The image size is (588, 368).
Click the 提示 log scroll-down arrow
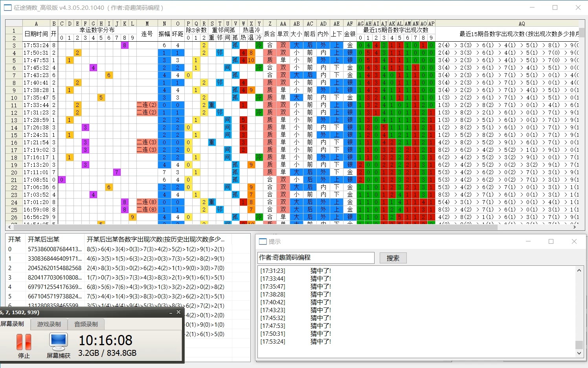pyautogui.click(x=579, y=353)
